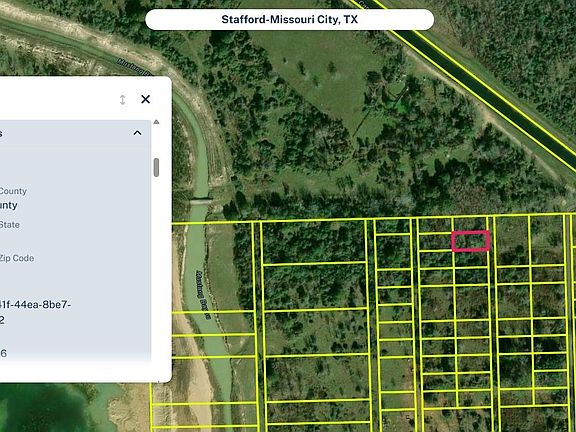
Task: Click the scrollbar up arrow
Action: [x=156, y=122]
